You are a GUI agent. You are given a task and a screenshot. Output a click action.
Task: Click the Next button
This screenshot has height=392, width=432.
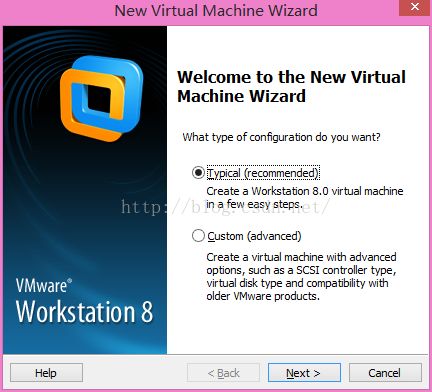304,373
